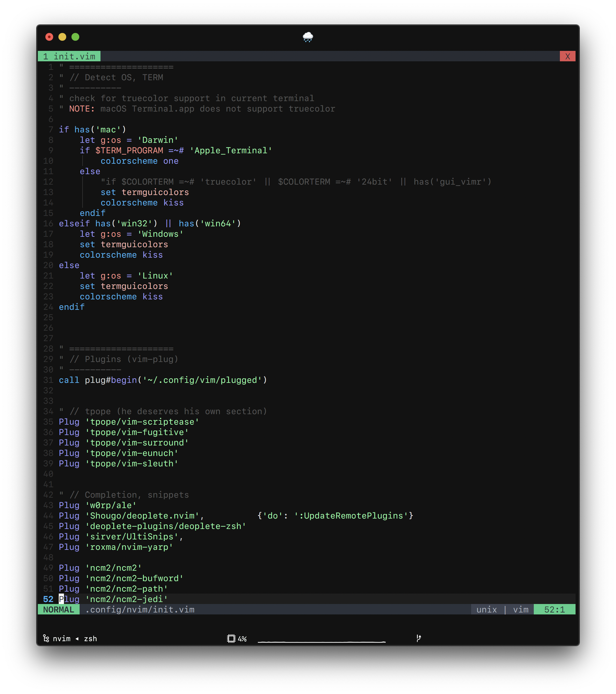Click the rain cloud icon in title bar
This screenshot has height=694, width=616.
tap(308, 37)
